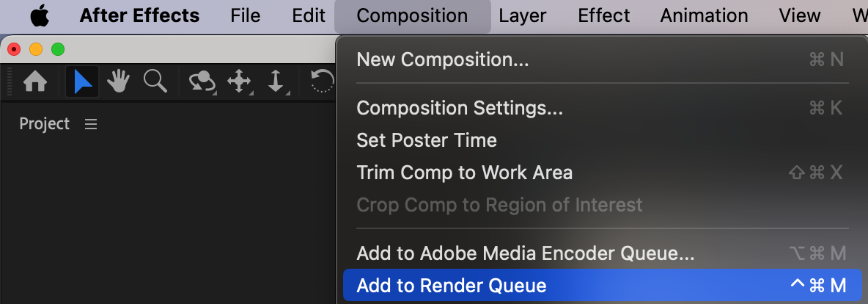Click the Home button icon

pos(35,82)
